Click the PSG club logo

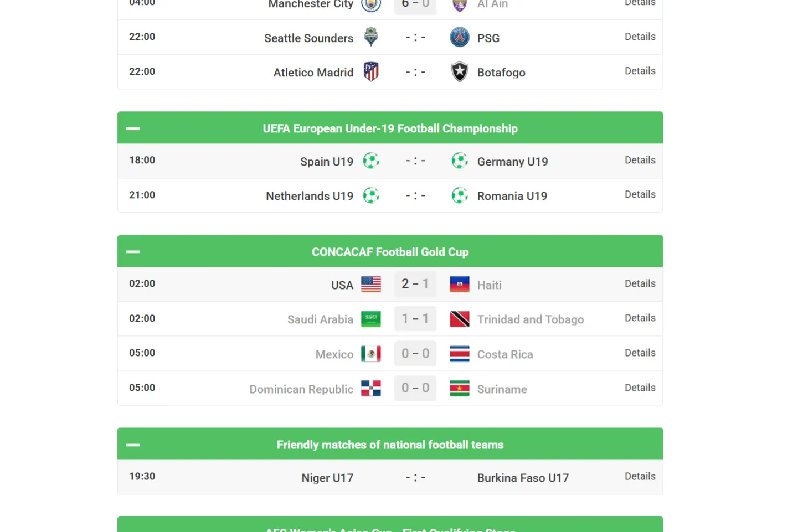[x=460, y=37]
